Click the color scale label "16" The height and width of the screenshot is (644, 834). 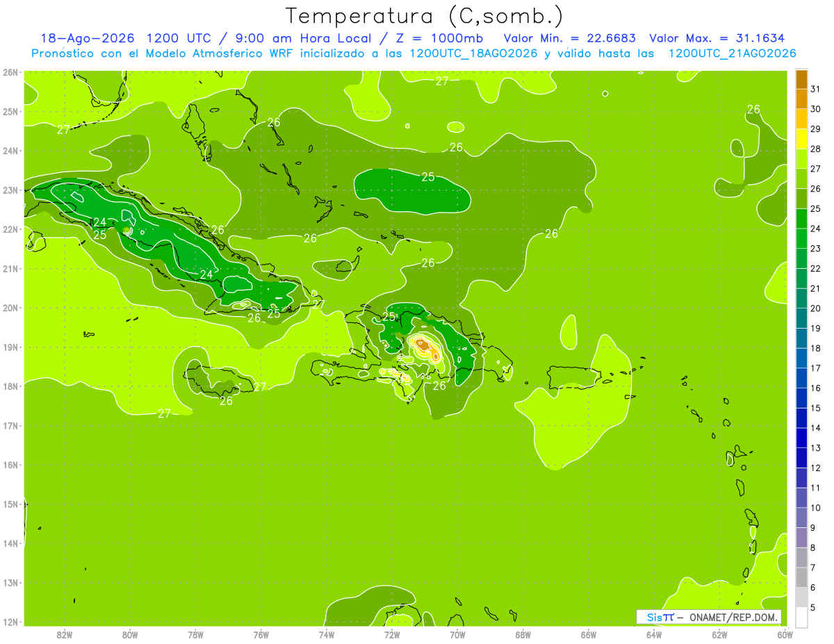click(815, 388)
